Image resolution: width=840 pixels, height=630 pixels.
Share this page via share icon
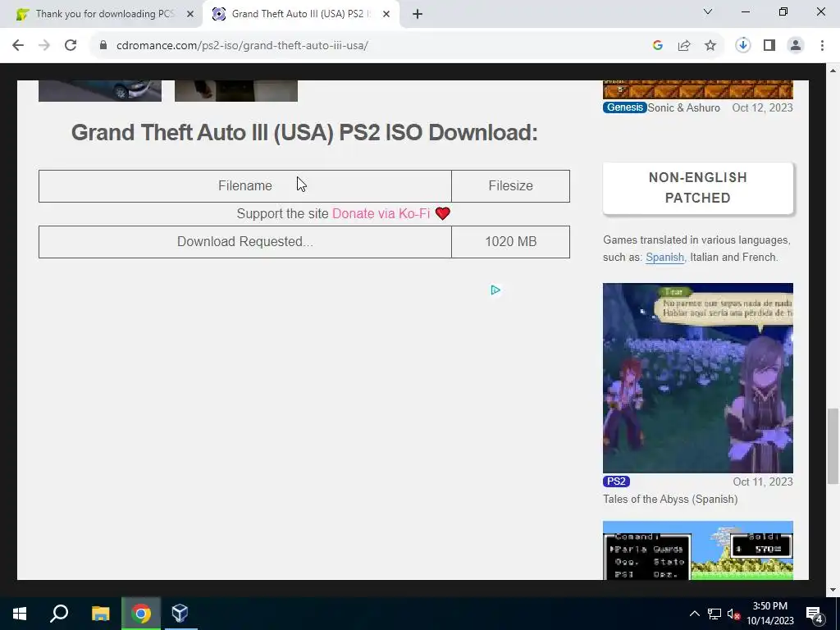pyautogui.click(x=684, y=46)
